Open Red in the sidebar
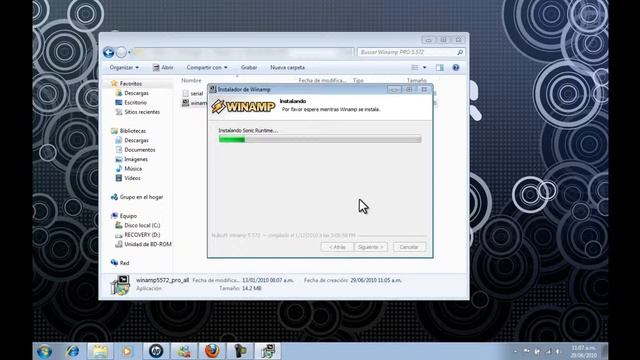 124,263
